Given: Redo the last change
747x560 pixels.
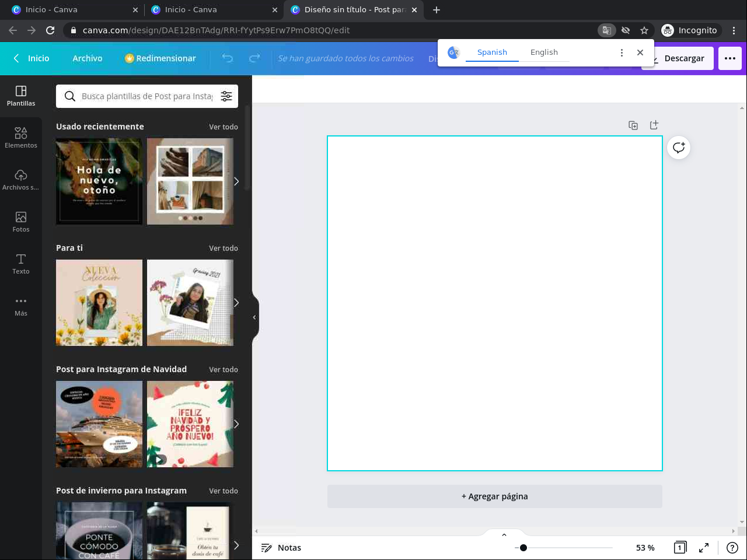Looking at the screenshot, I should [254, 58].
